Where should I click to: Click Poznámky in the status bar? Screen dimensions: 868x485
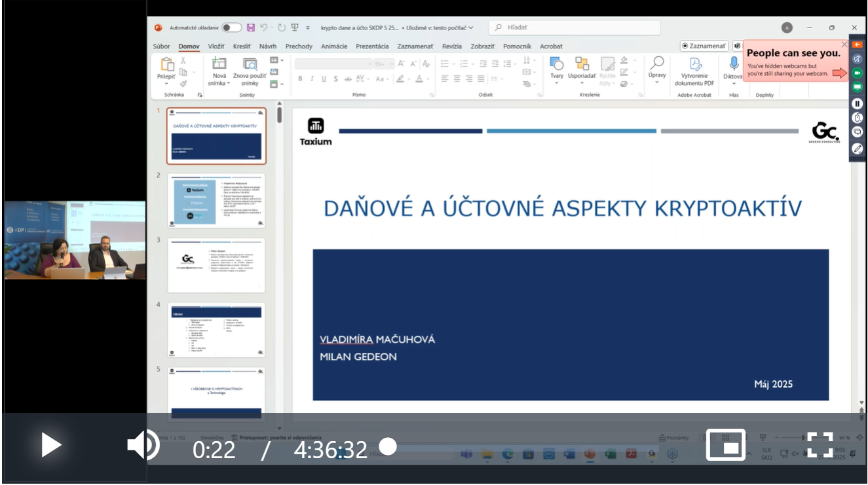pyautogui.click(x=673, y=437)
